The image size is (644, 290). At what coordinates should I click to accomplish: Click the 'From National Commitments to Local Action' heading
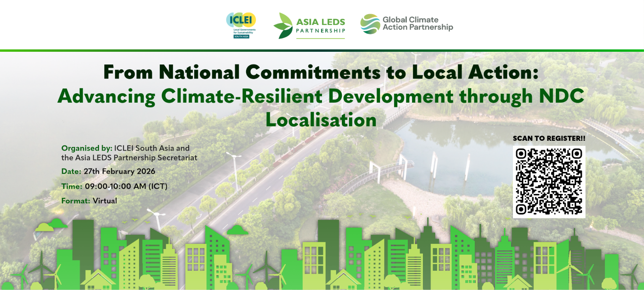point(321,72)
